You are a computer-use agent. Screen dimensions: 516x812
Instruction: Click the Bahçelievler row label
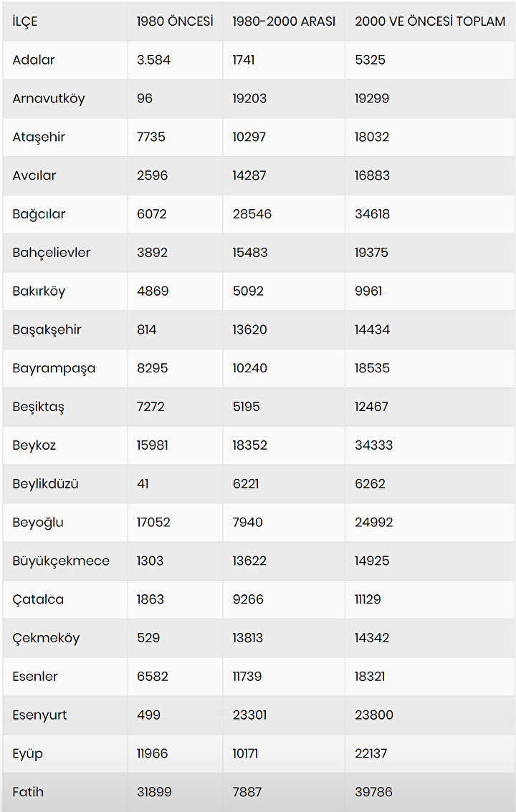tap(52, 253)
